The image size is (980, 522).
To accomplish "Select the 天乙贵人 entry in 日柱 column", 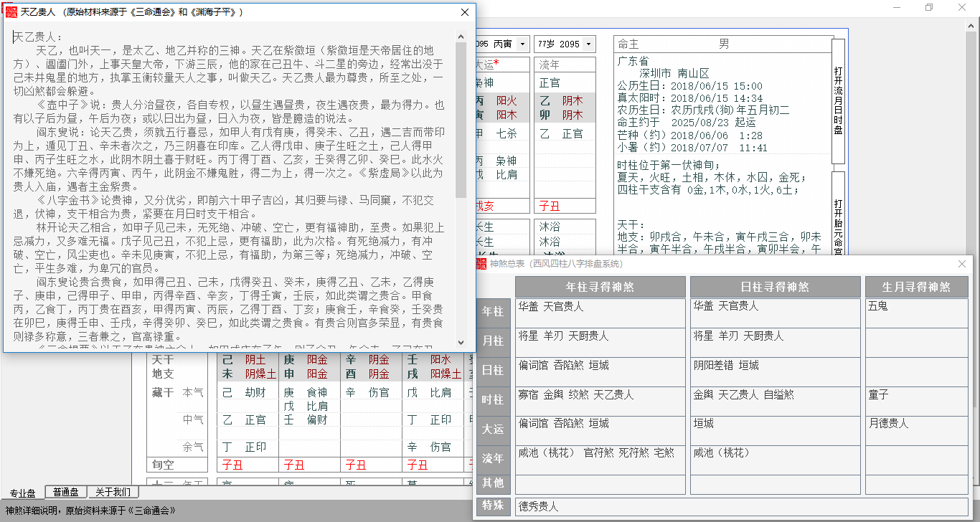I will tap(738, 394).
